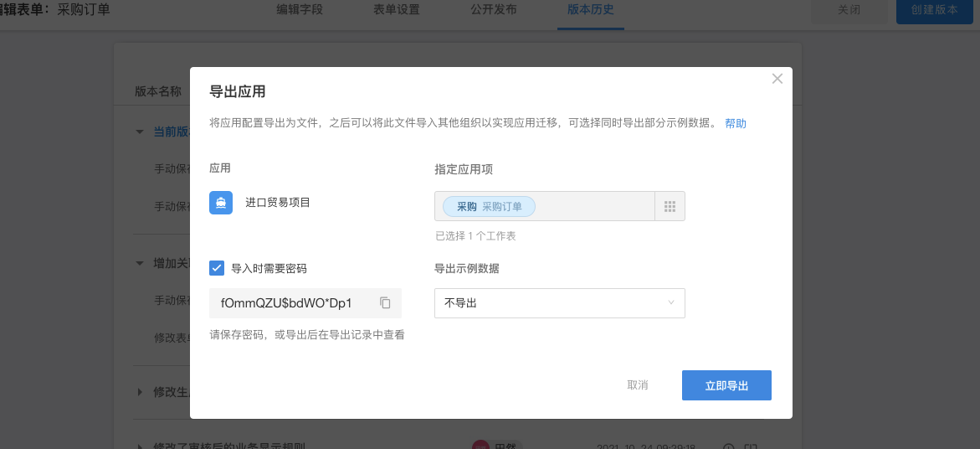Collapse the 当前版本 version group
980x449 pixels.
(141, 132)
